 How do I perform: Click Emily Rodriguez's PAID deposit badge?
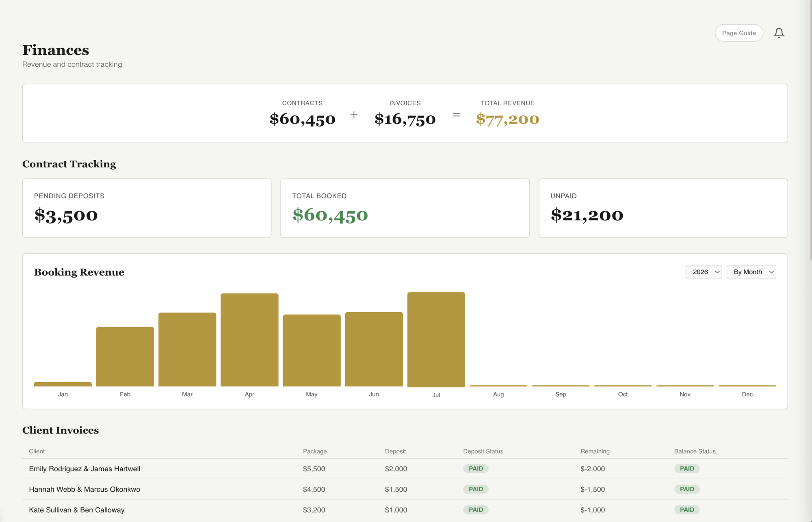(x=476, y=468)
